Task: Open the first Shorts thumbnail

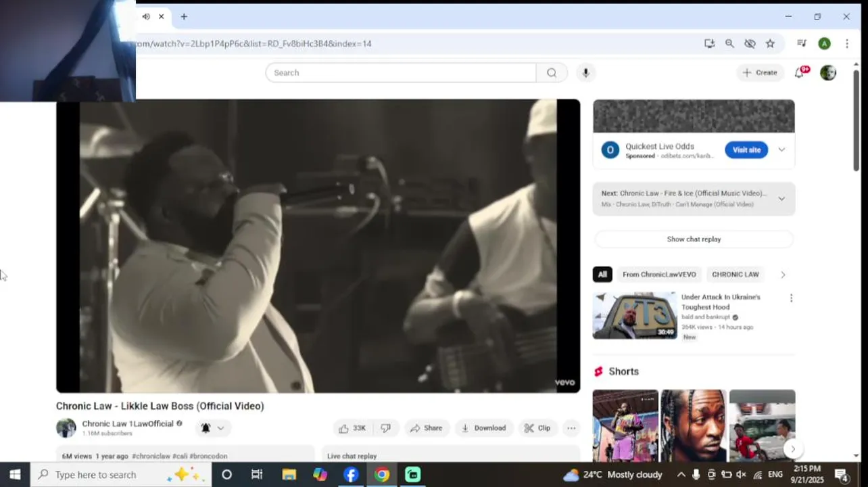Action: click(625, 425)
